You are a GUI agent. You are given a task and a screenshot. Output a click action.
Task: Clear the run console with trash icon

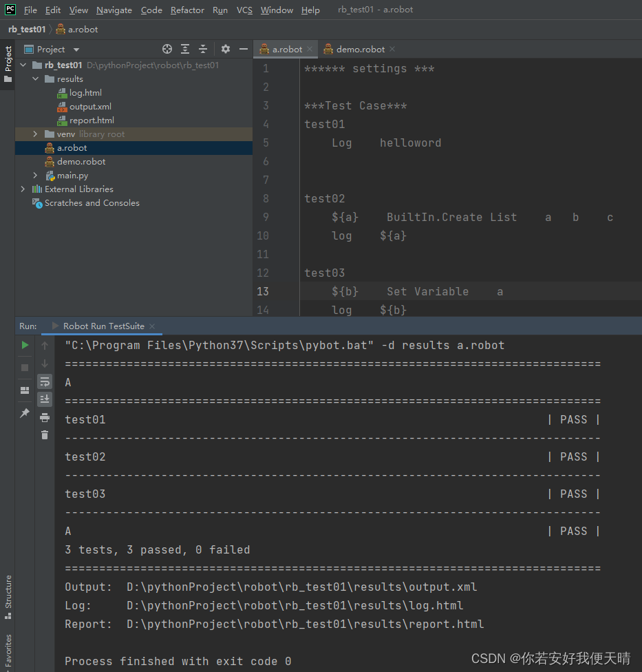[x=45, y=434]
